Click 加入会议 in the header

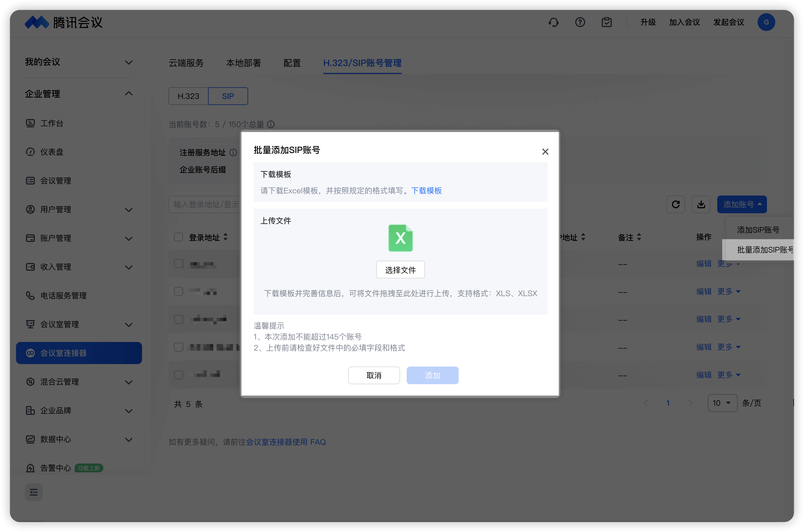(x=684, y=22)
